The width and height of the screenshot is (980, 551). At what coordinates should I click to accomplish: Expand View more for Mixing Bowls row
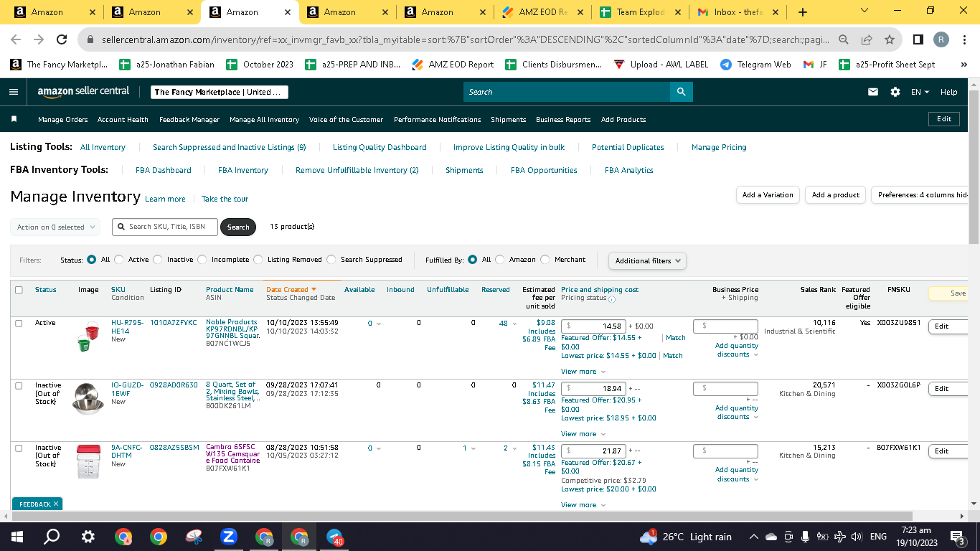coord(583,434)
